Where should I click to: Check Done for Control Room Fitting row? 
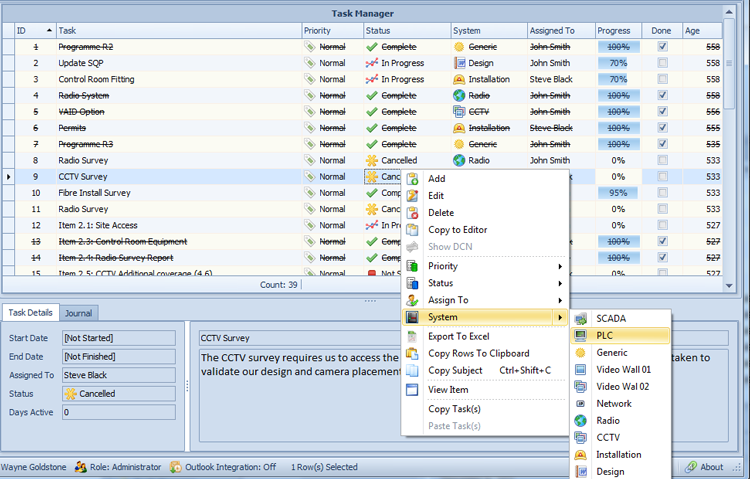click(662, 79)
